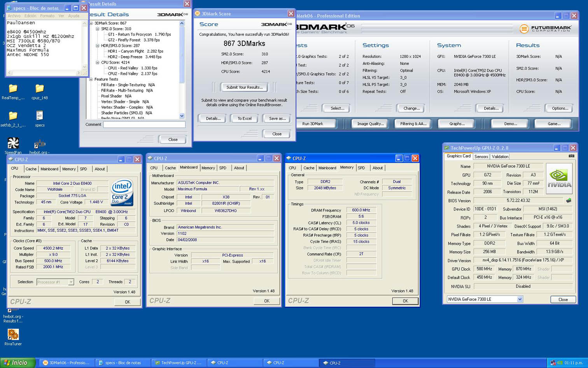
Task: Collapse the 3DMark Score tree node
Action: coord(91,23)
